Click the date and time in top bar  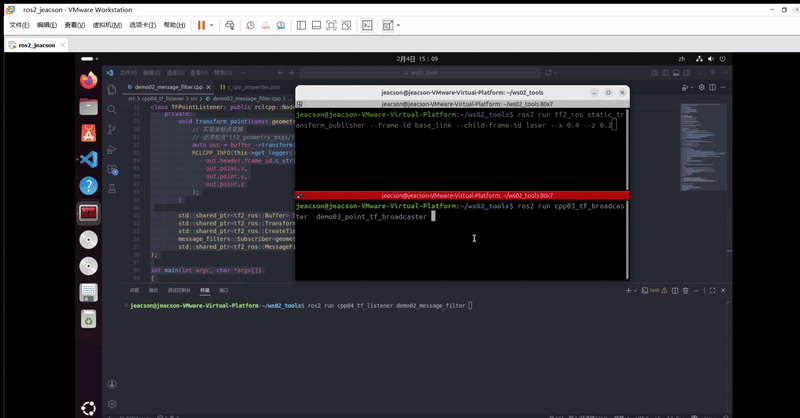(x=417, y=59)
